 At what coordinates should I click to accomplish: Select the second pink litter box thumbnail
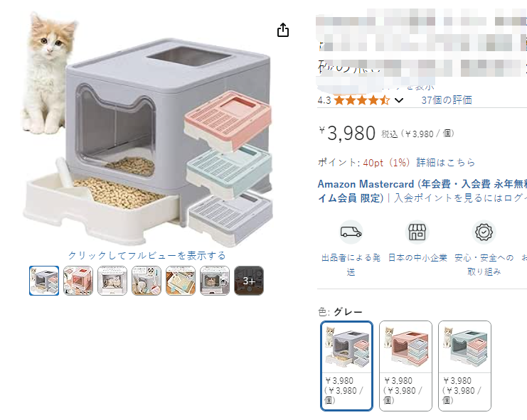pyautogui.click(x=78, y=281)
